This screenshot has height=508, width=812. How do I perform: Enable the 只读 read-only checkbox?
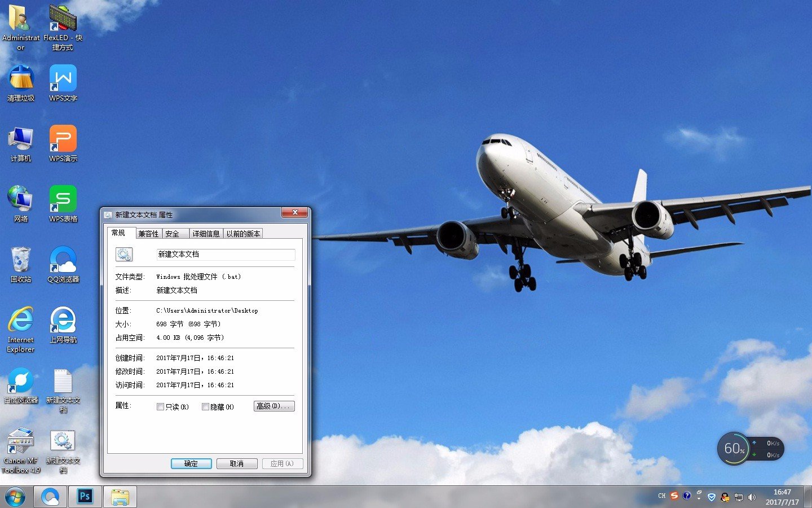point(161,406)
